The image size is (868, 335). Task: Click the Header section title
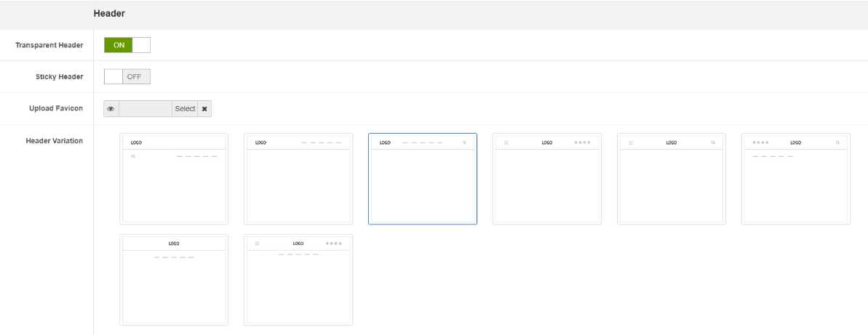[x=110, y=14]
